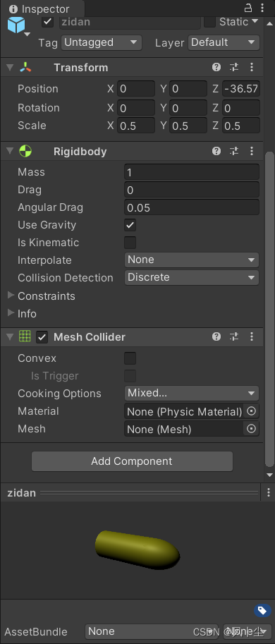Click the prefab cube icon
The image size is (275, 644).
16,25
